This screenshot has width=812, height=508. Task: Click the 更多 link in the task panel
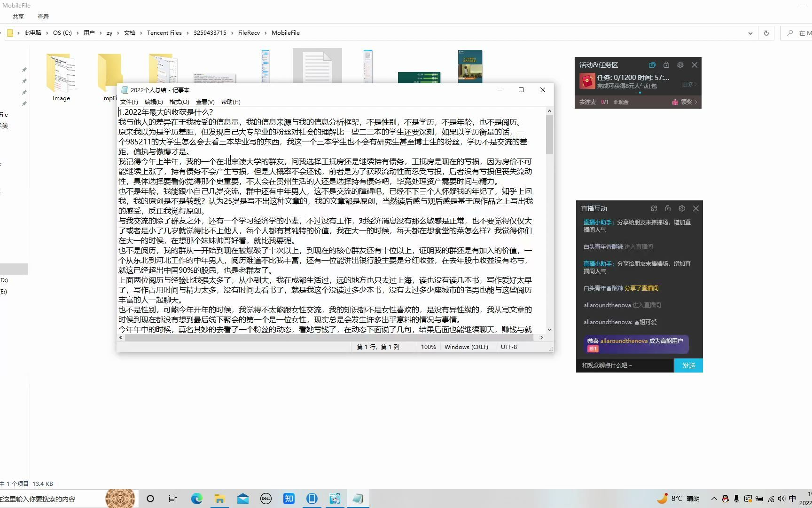coord(689,84)
